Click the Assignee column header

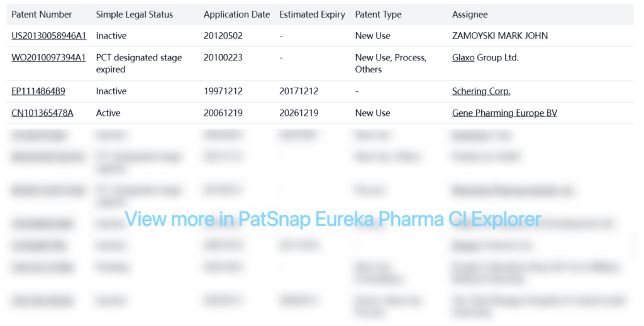click(470, 14)
